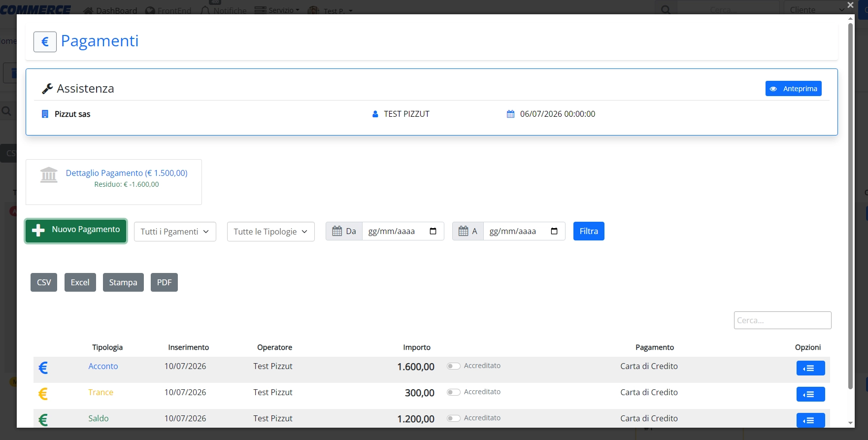
Task: Click the A date input field
Action: [524, 231]
